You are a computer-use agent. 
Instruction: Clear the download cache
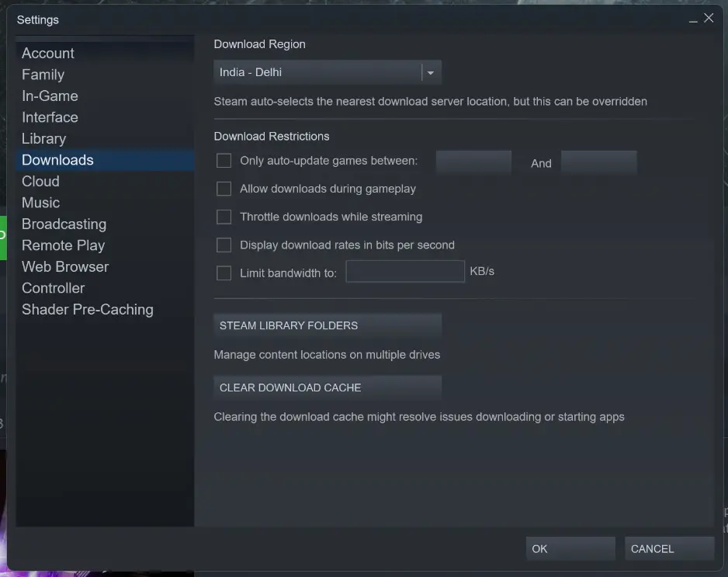(327, 388)
